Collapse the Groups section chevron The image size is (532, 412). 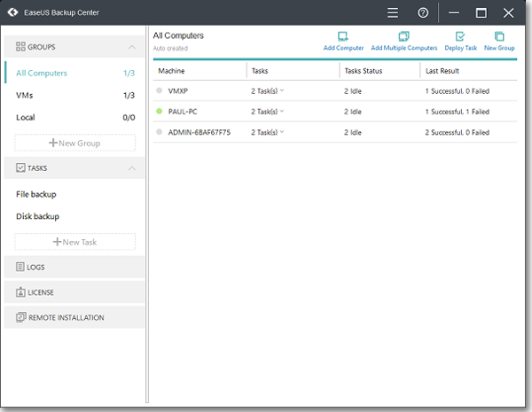(x=132, y=47)
